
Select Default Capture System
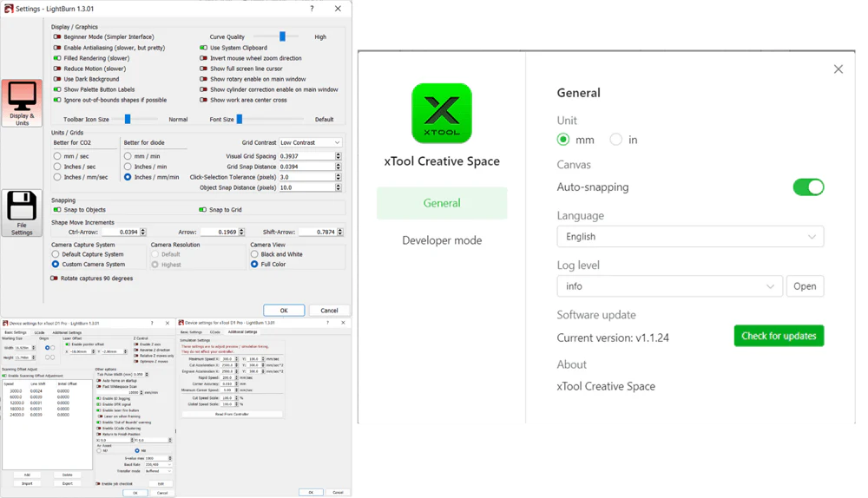pyautogui.click(x=56, y=254)
